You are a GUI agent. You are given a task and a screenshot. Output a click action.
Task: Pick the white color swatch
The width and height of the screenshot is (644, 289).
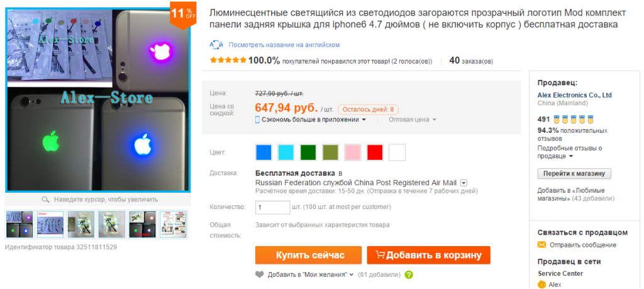click(397, 152)
